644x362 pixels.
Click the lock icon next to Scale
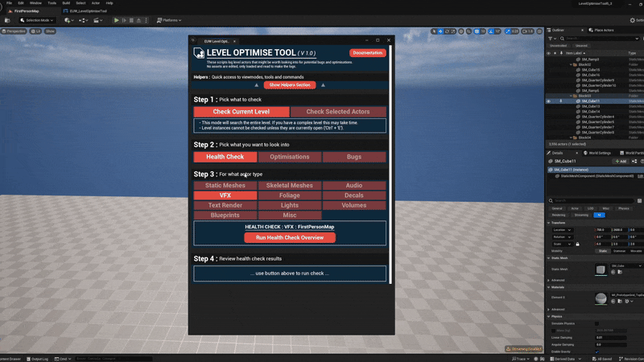pos(577,244)
